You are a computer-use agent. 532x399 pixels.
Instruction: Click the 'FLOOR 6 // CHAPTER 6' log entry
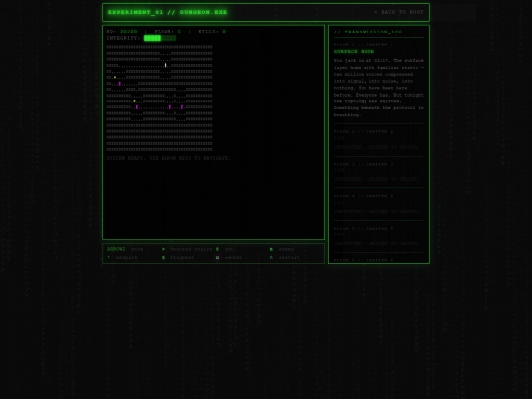click(x=364, y=260)
